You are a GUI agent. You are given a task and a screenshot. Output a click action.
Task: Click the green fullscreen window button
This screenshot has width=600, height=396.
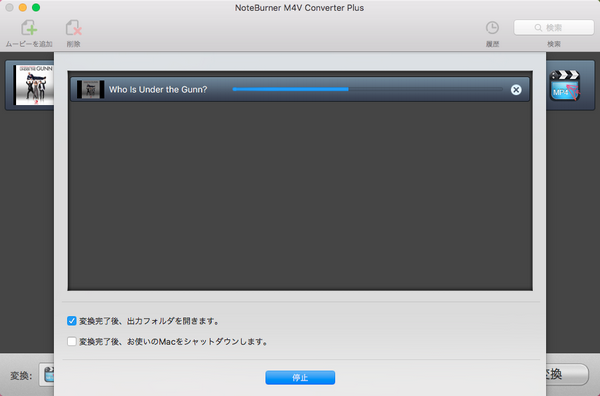(x=36, y=8)
